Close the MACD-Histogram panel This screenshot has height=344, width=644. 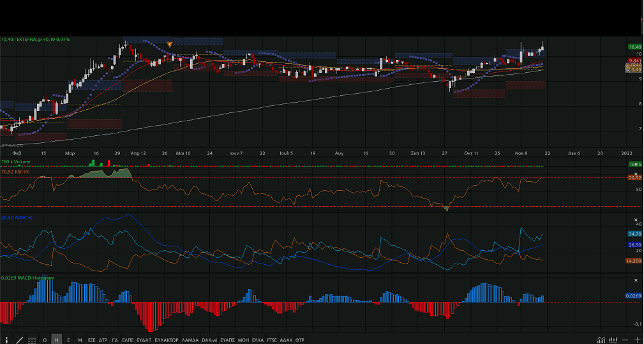pyautogui.click(x=636, y=280)
